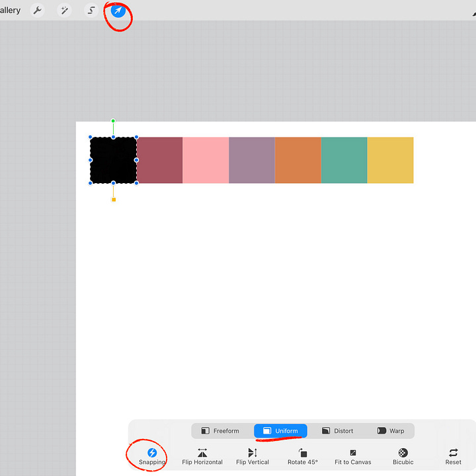Click the mauve purple color square
Screen dimensions: 476x476
(252, 160)
